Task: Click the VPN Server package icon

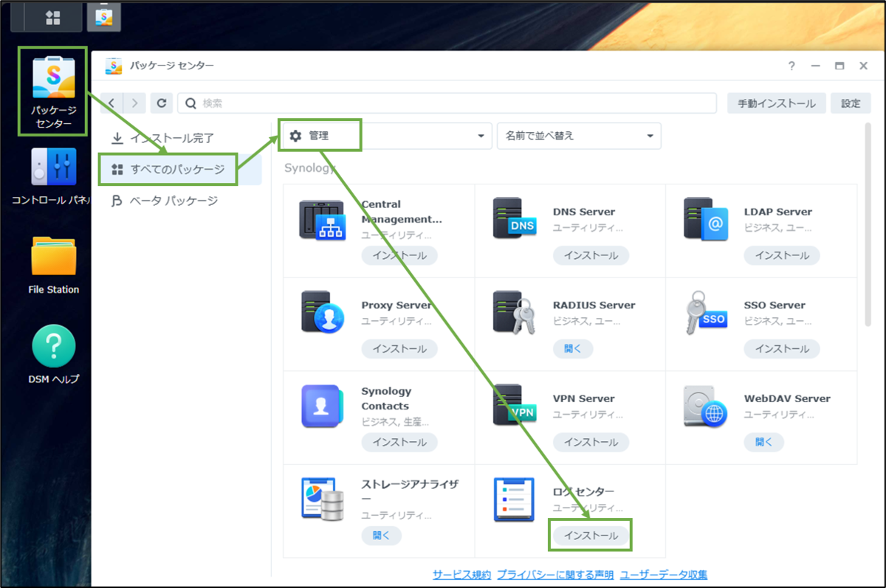Action: point(513,406)
